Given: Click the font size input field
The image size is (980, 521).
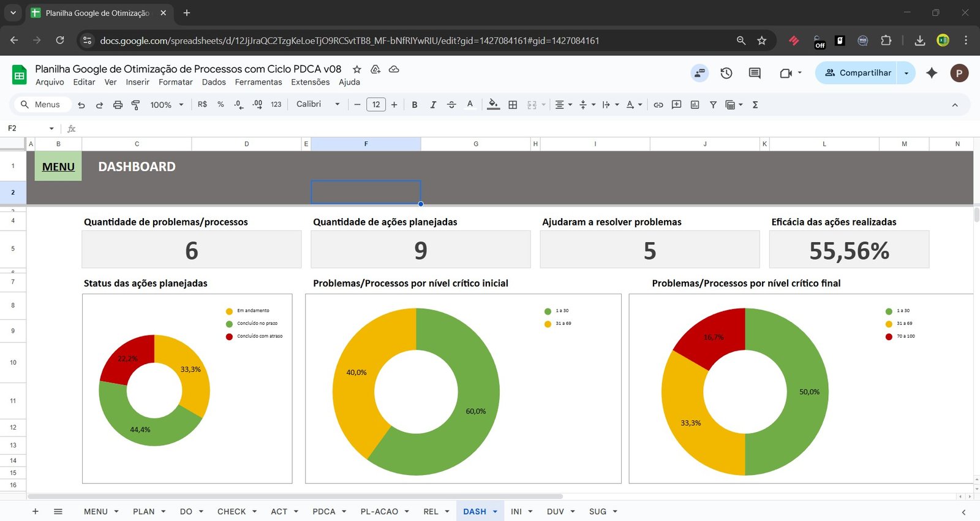Looking at the screenshot, I should click(x=376, y=105).
